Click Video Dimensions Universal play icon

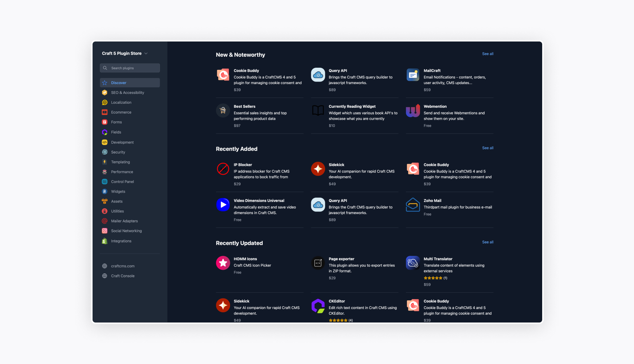[223, 205]
